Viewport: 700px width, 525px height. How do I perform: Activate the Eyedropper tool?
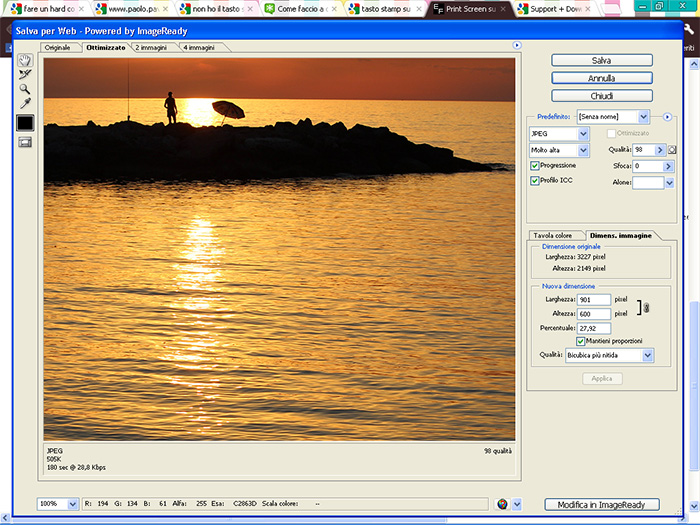click(x=25, y=103)
